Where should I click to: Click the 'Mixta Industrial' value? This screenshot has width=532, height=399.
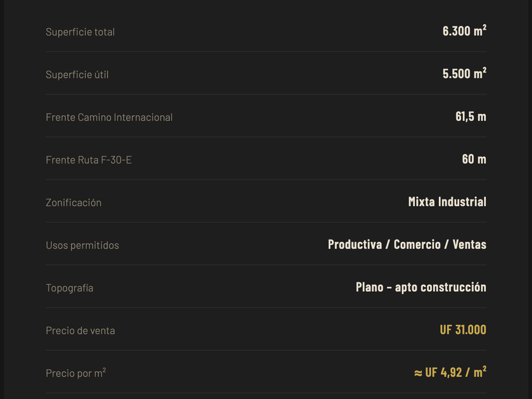pyautogui.click(x=447, y=202)
